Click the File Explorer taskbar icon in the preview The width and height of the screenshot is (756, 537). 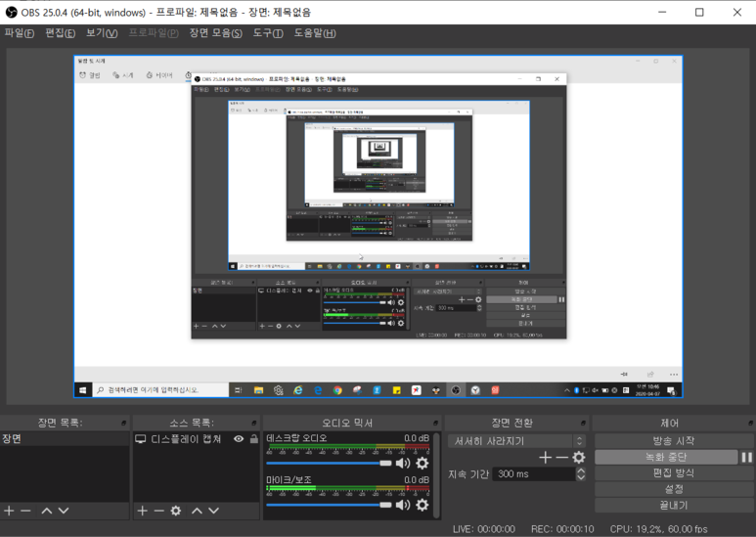click(x=258, y=390)
